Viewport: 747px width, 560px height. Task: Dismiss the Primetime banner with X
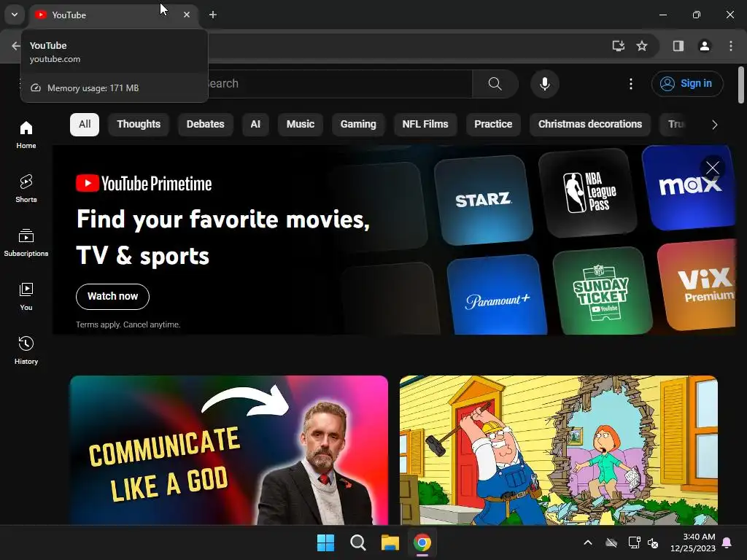tap(713, 168)
